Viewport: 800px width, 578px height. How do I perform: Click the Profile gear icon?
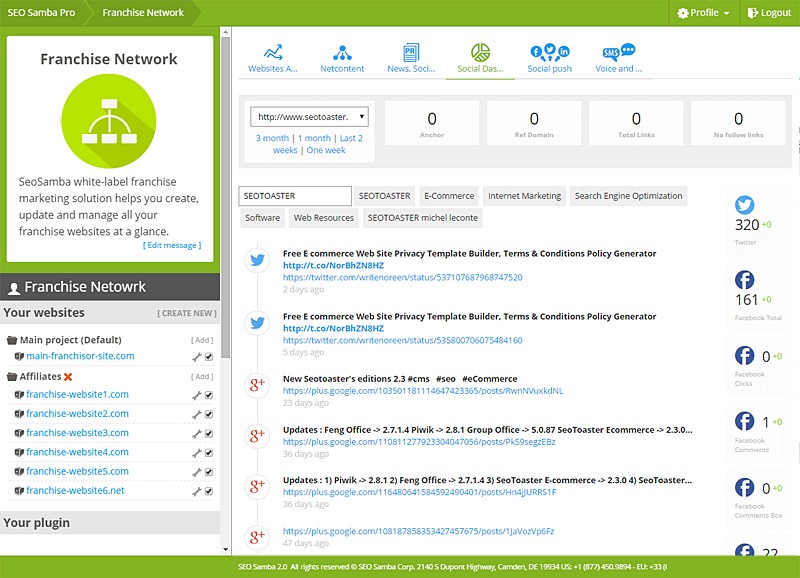[x=683, y=13]
